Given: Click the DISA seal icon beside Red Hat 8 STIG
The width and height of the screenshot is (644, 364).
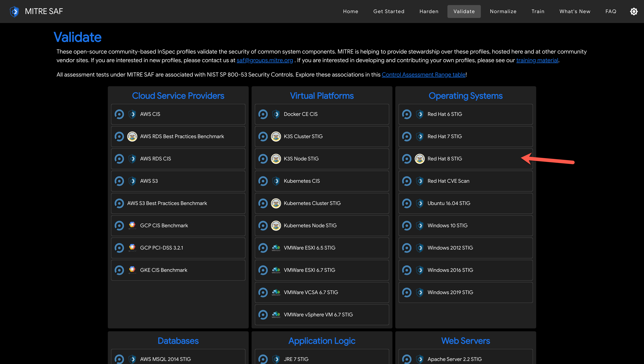Looking at the screenshot, I should 420,159.
